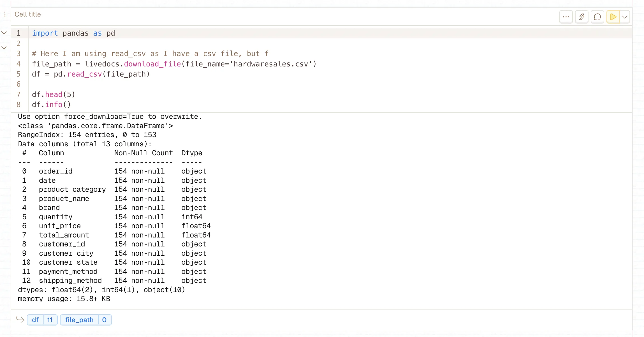Collapse the cell with the top-left chevron

[4, 33]
